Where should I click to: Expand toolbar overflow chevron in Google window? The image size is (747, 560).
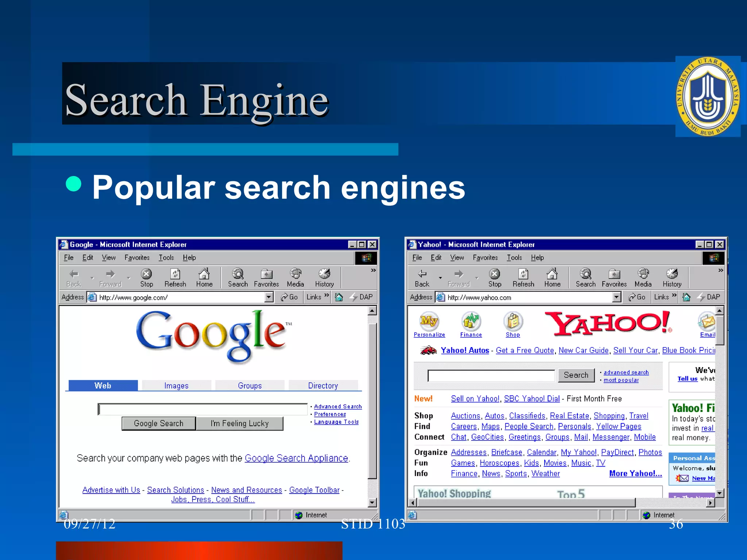(x=373, y=270)
